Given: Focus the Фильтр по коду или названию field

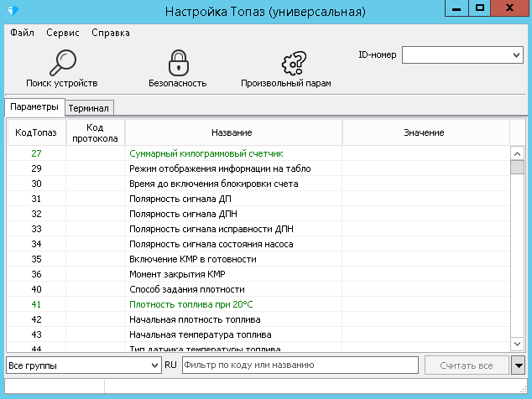Looking at the screenshot, I should coord(300,365).
